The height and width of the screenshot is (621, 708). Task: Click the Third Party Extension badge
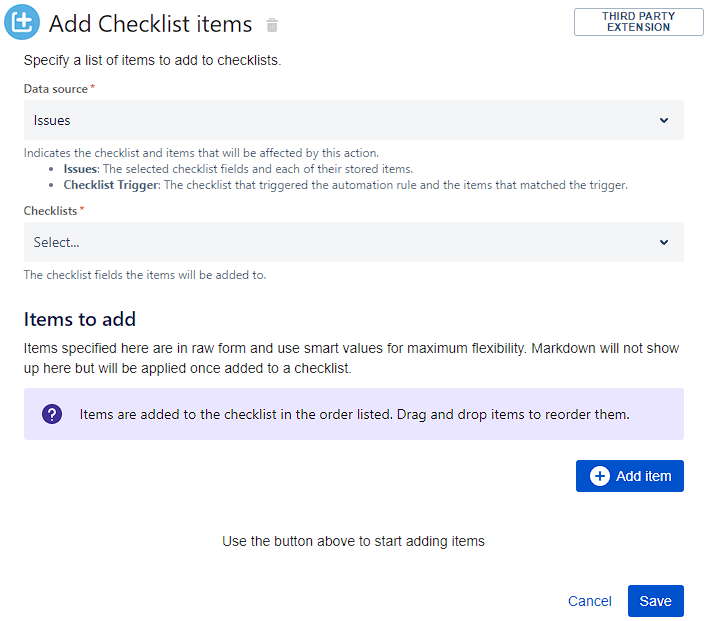coord(638,22)
